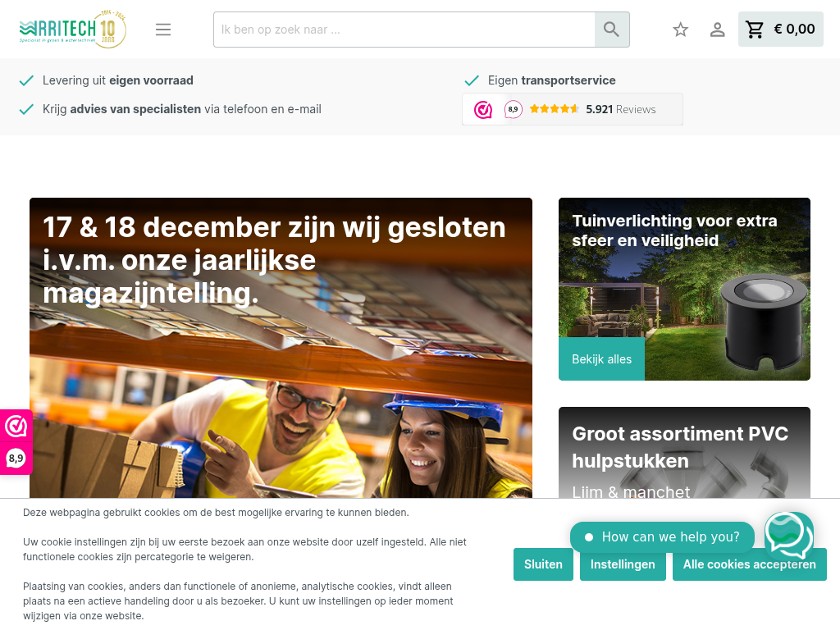Open the live chat bubble icon
The width and height of the screenshot is (840, 630).
[x=788, y=536]
